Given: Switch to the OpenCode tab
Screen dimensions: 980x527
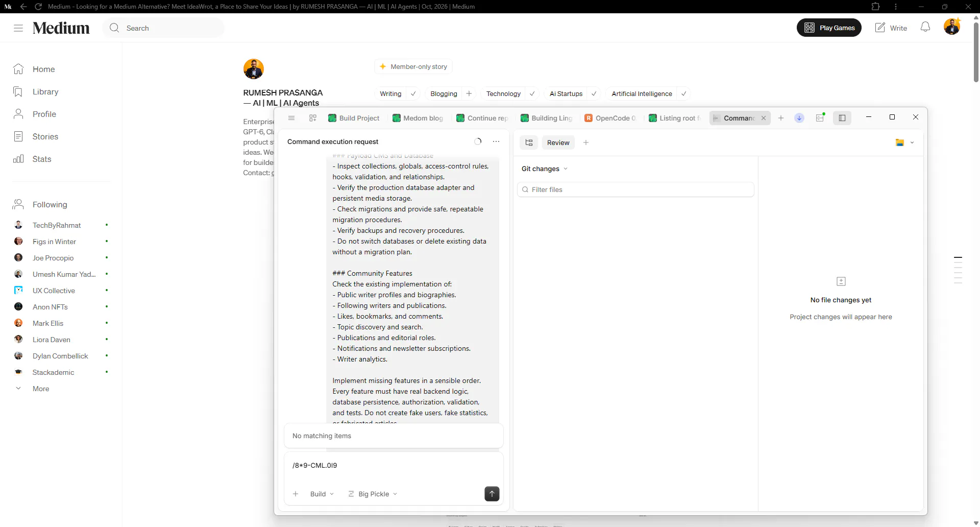Looking at the screenshot, I should tap(611, 118).
